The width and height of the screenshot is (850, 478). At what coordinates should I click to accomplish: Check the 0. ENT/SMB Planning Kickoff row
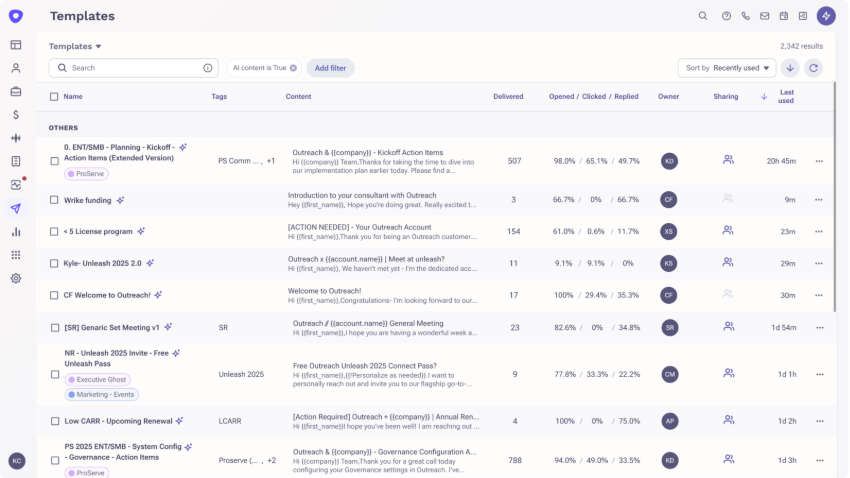pyautogui.click(x=54, y=161)
